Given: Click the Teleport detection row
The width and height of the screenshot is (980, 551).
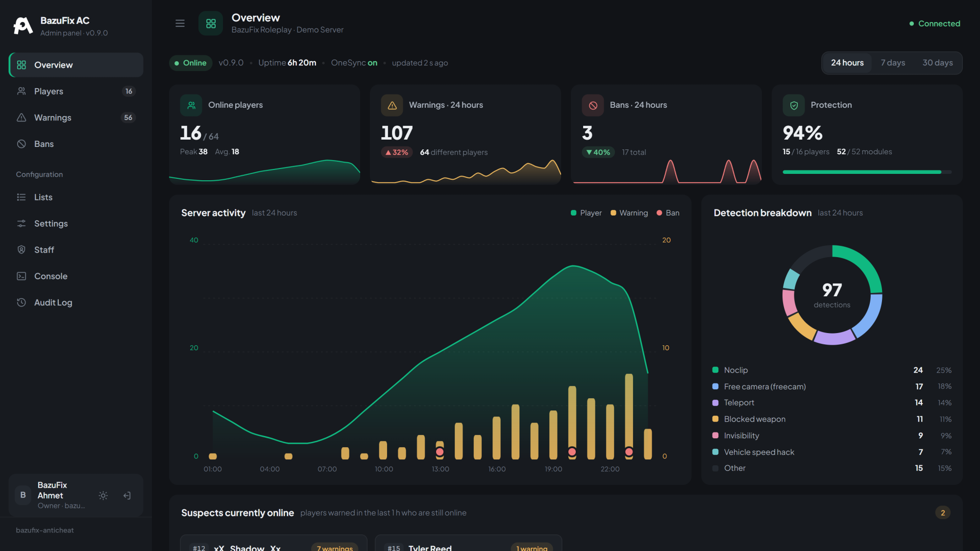Looking at the screenshot, I should click(832, 403).
